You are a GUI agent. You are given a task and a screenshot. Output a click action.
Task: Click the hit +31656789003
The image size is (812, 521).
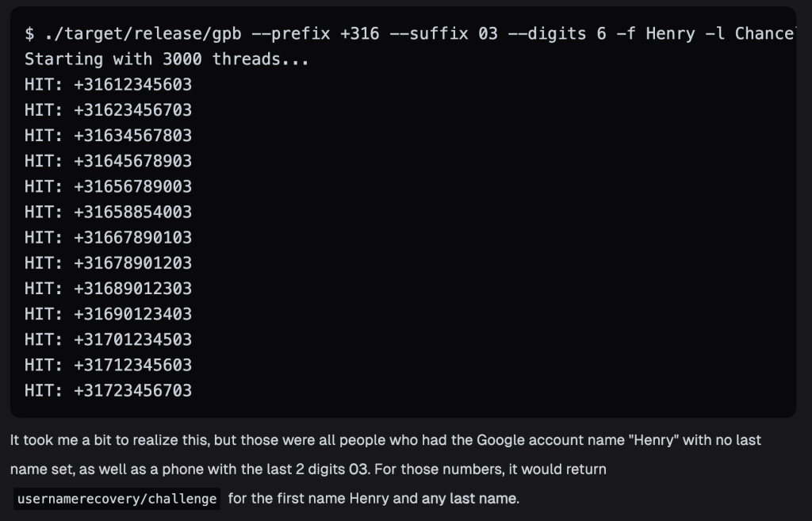click(132, 186)
